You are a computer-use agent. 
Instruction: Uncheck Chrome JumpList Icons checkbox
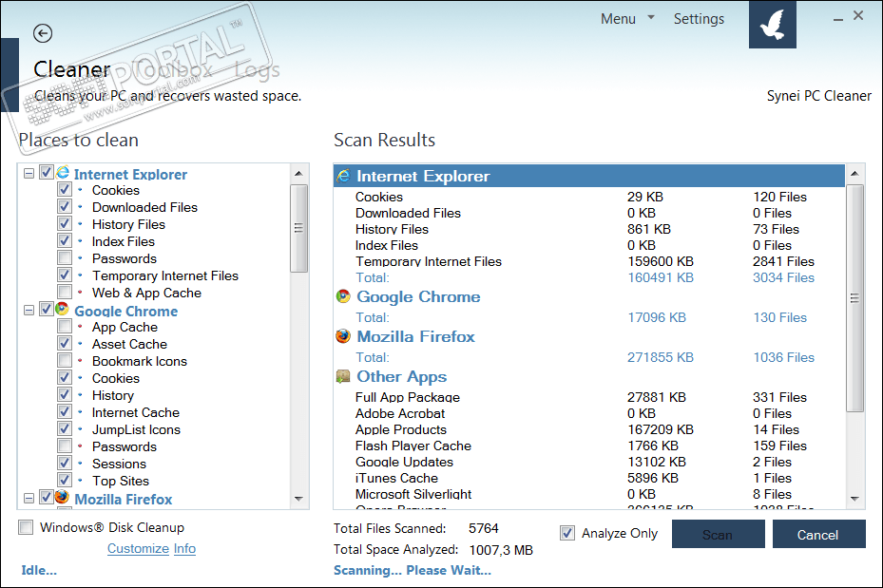coord(65,428)
